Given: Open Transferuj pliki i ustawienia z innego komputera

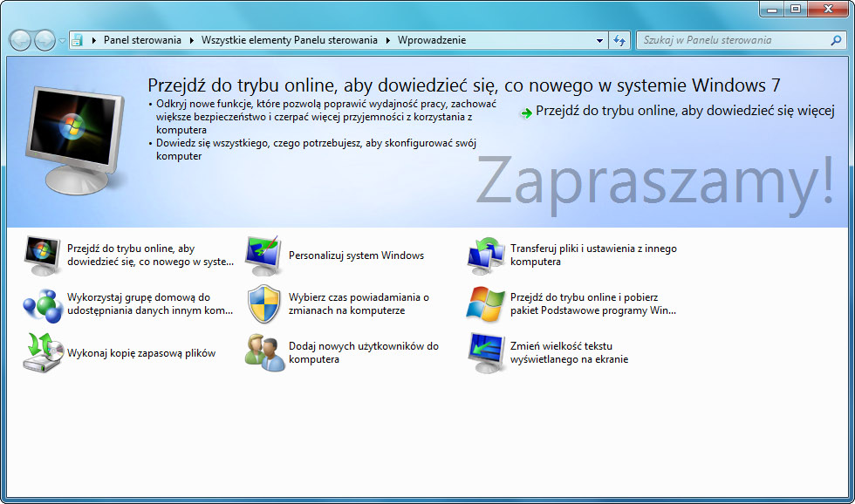Looking at the screenshot, I should (593, 255).
